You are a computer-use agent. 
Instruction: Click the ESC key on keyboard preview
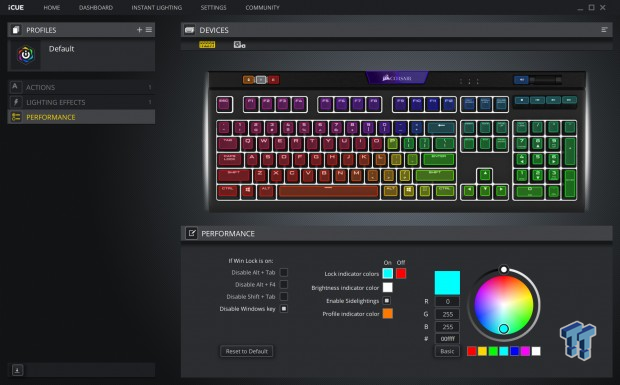224,104
